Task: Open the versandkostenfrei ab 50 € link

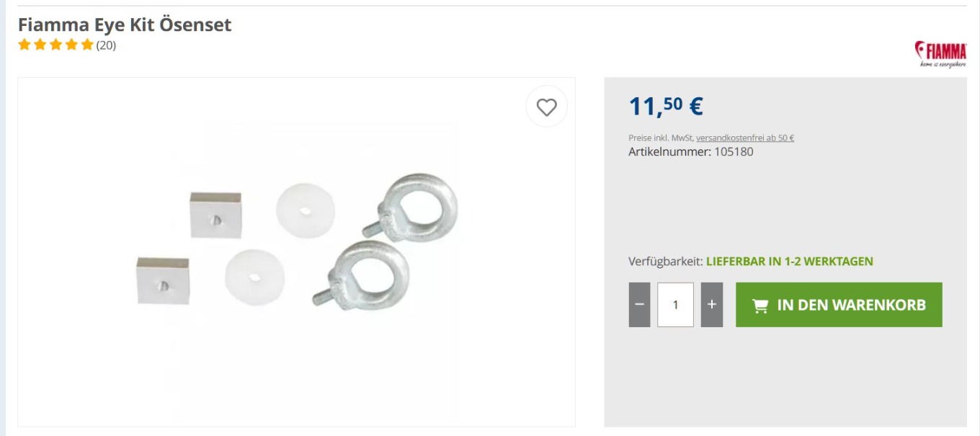Action: click(x=745, y=138)
